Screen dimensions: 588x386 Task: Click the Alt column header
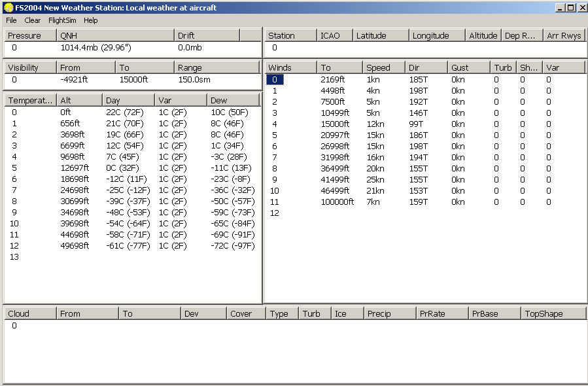point(79,100)
